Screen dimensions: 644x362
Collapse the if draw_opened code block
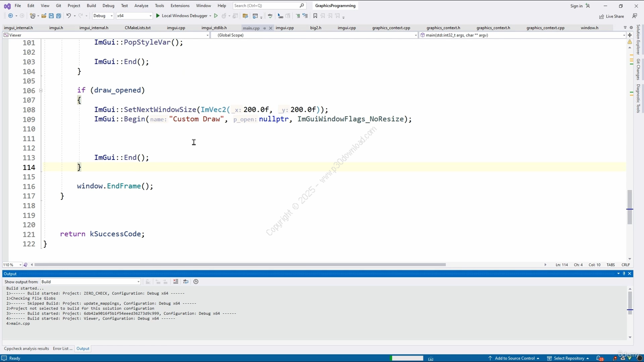click(x=40, y=90)
